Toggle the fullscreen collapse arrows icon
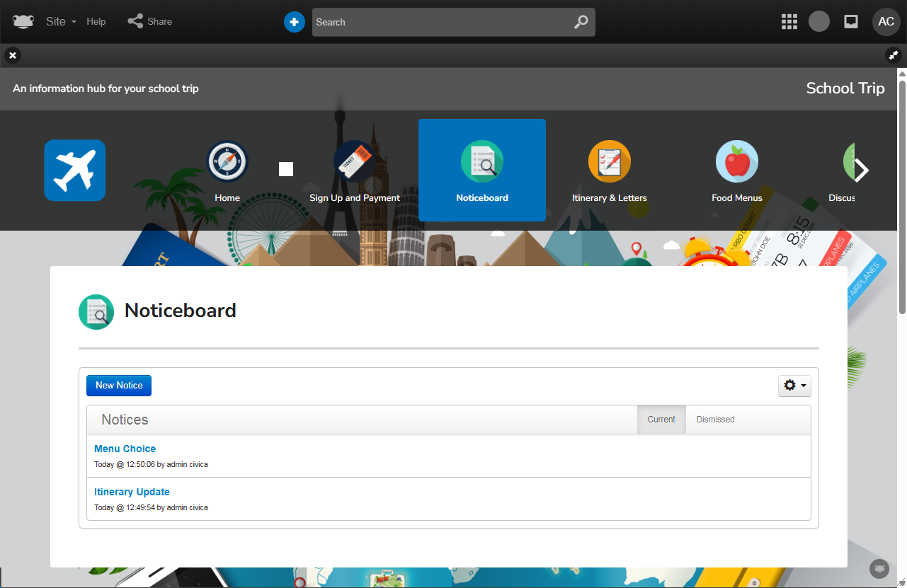The width and height of the screenshot is (907, 588). coord(894,54)
